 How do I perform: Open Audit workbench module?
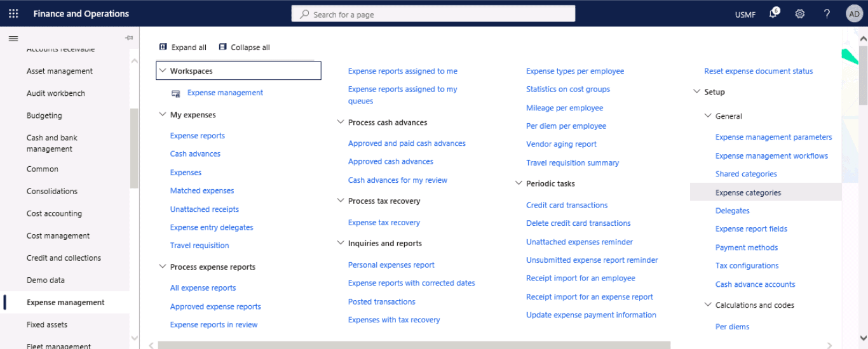pos(56,93)
